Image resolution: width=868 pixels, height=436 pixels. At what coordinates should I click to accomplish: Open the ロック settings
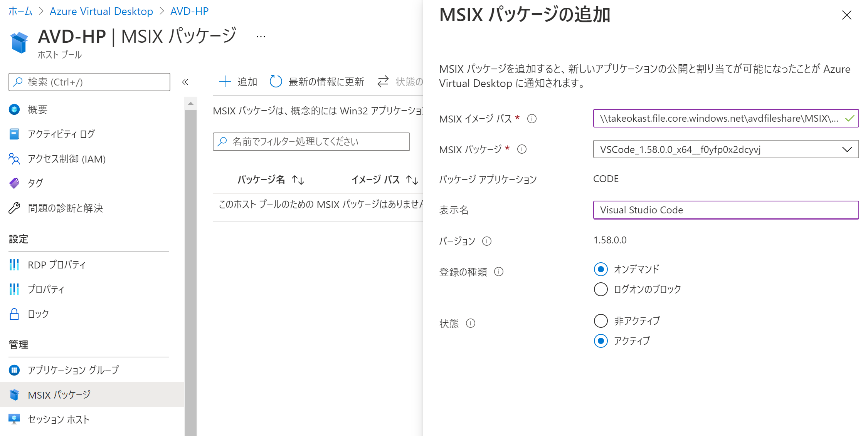coord(38,314)
